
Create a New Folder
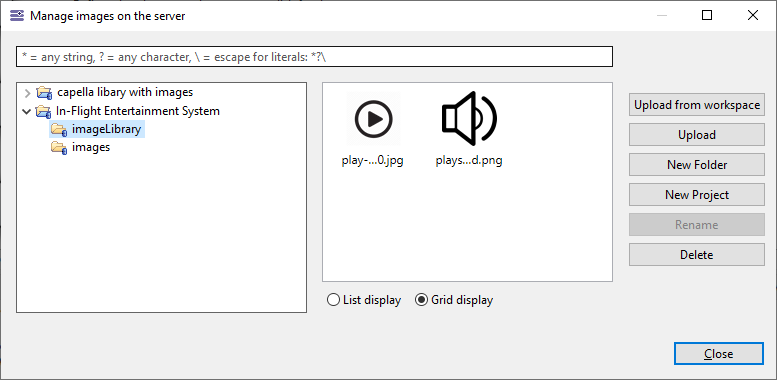point(697,164)
